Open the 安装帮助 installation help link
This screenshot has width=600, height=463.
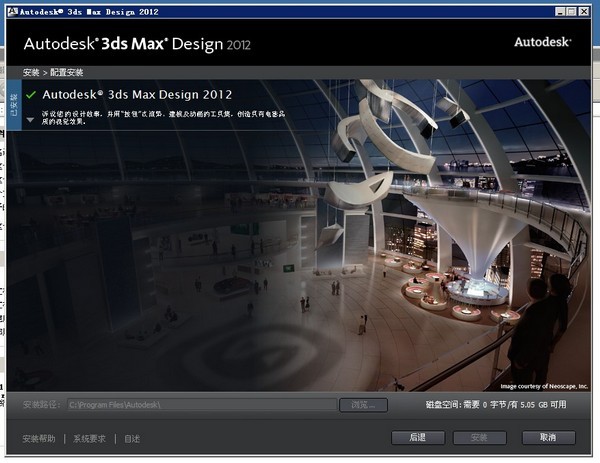pos(41,438)
